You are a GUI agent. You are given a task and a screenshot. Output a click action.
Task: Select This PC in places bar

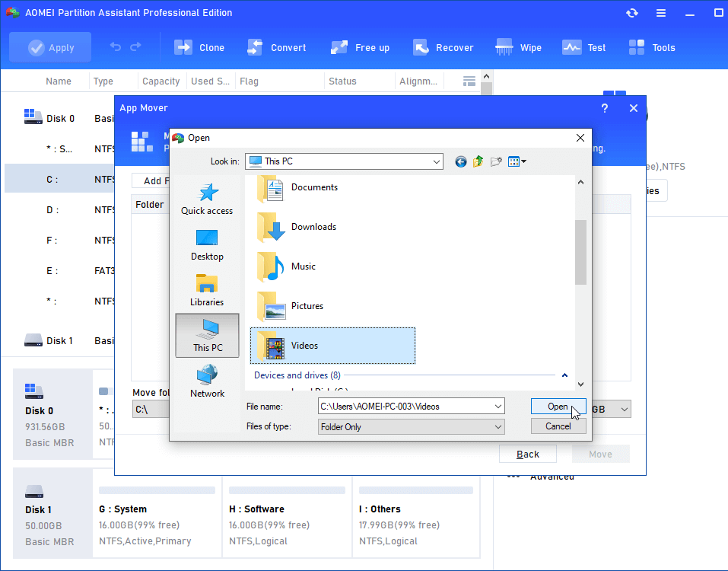[208, 336]
